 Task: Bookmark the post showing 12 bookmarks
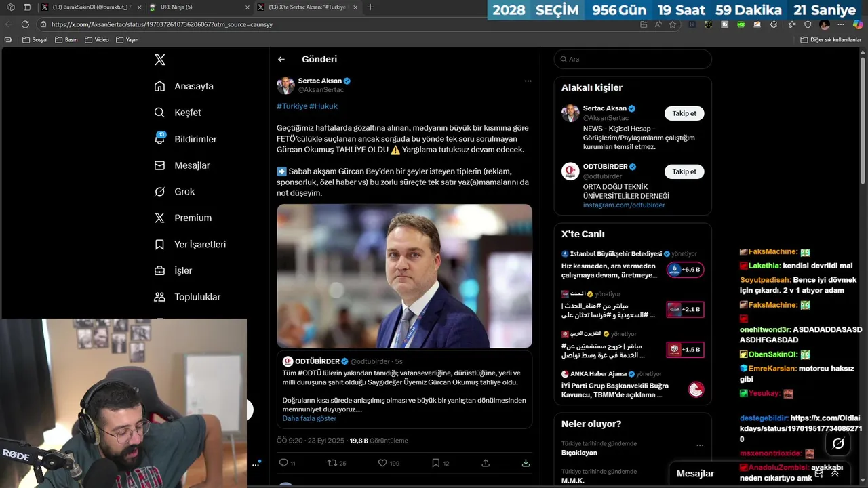(x=435, y=463)
